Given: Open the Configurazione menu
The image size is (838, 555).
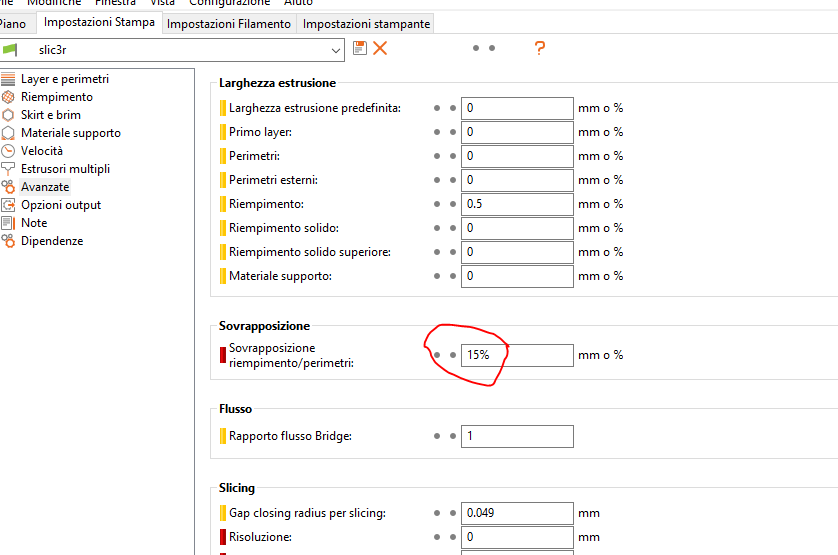Looking at the screenshot, I should (x=236, y=3).
